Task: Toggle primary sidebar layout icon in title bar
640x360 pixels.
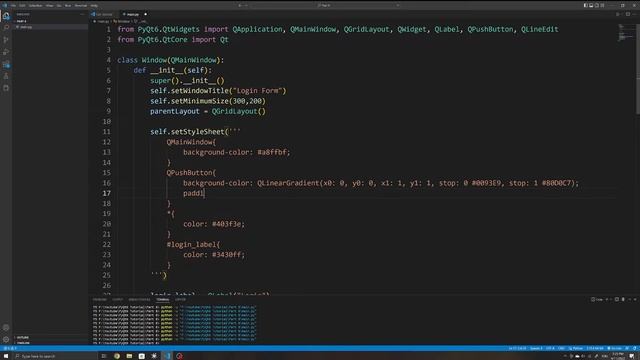Action: point(585,5)
